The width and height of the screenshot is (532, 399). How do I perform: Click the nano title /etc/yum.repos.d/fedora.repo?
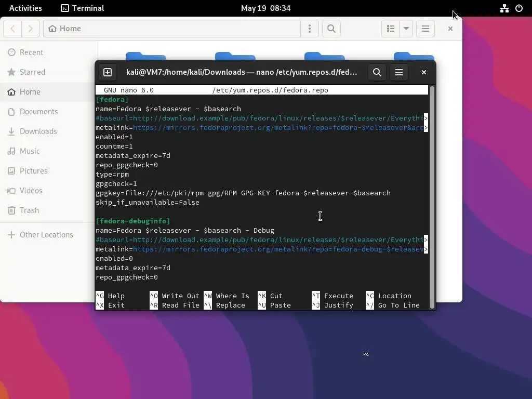[x=270, y=90]
